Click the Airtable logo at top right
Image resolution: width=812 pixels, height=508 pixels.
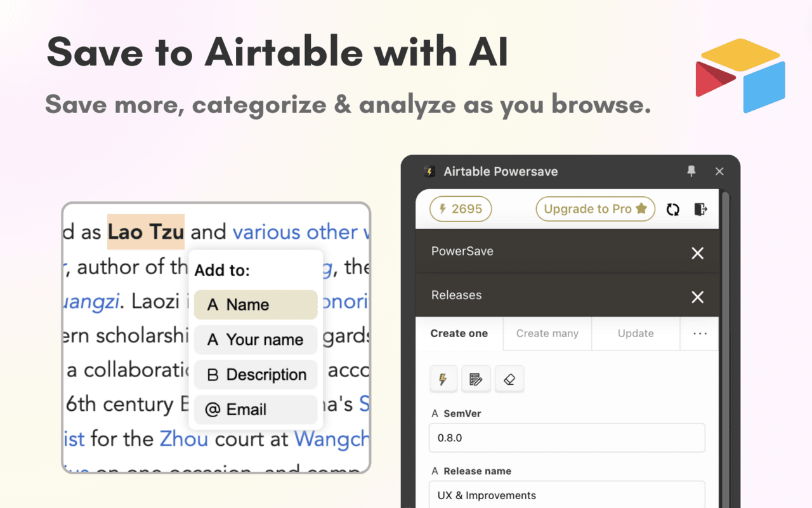(x=740, y=76)
